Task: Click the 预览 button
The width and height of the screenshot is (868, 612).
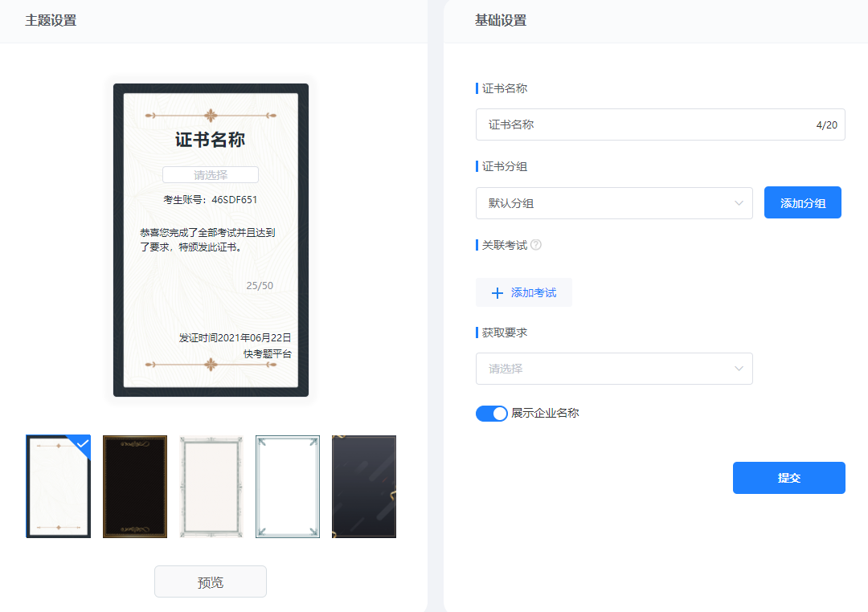Action: click(211, 582)
